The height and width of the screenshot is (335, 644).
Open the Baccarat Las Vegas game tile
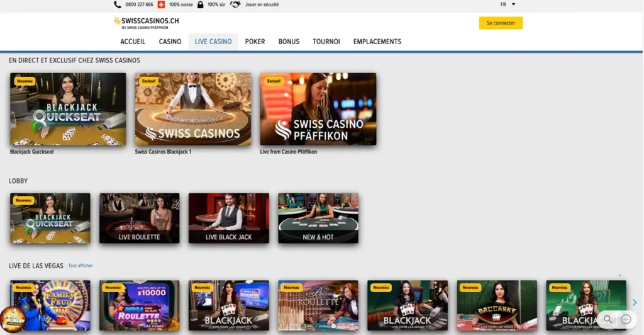pos(497,305)
